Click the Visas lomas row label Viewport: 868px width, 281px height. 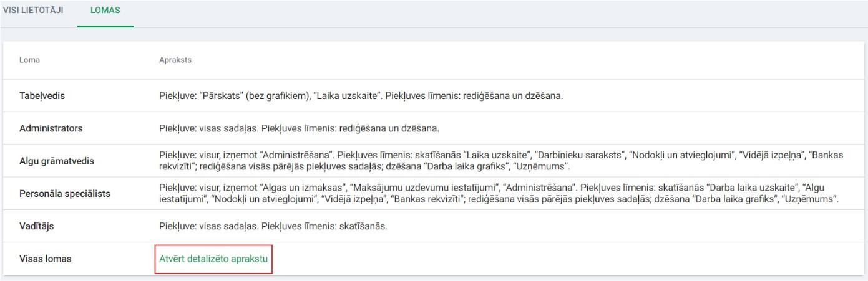46,258
